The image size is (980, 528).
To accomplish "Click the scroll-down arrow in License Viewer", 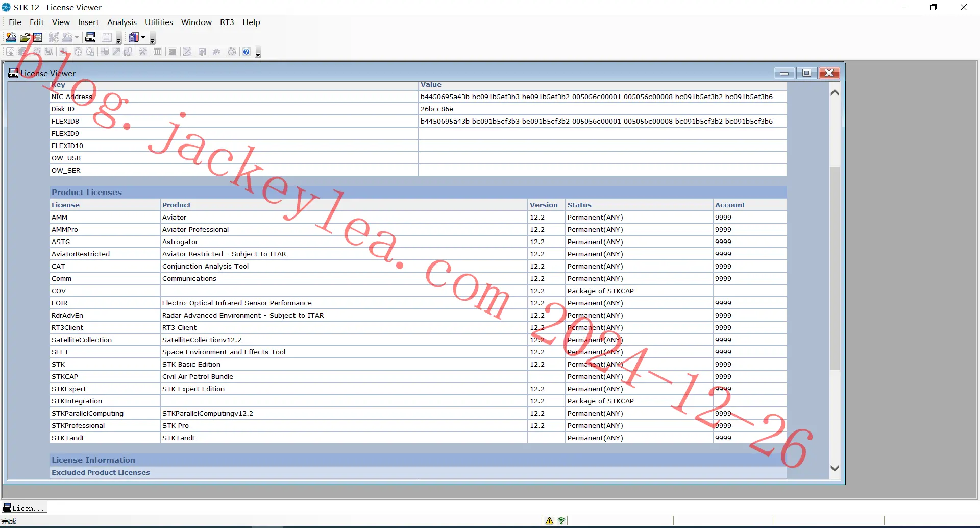I will (x=835, y=468).
